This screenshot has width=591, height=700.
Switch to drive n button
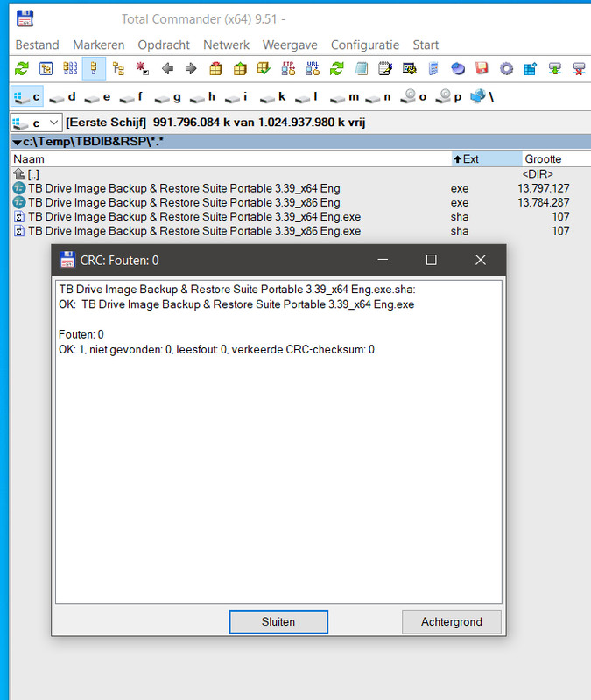tap(378, 96)
